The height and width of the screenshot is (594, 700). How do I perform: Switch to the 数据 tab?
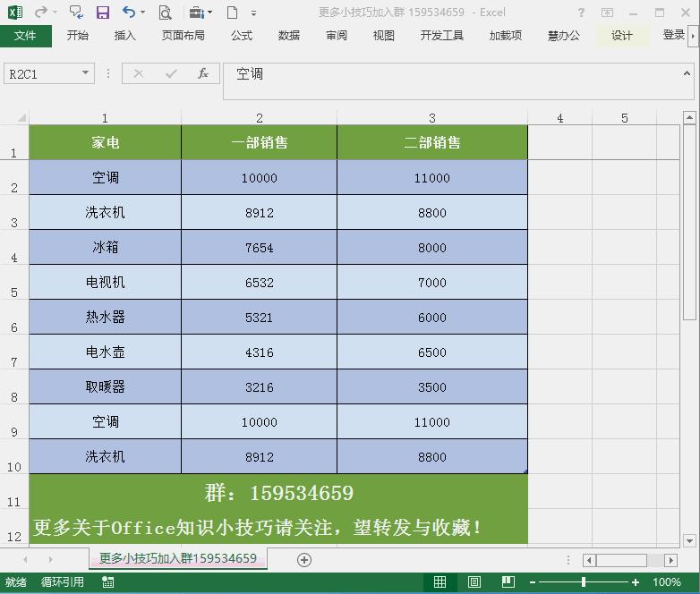pyautogui.click(x=289, y=35)
